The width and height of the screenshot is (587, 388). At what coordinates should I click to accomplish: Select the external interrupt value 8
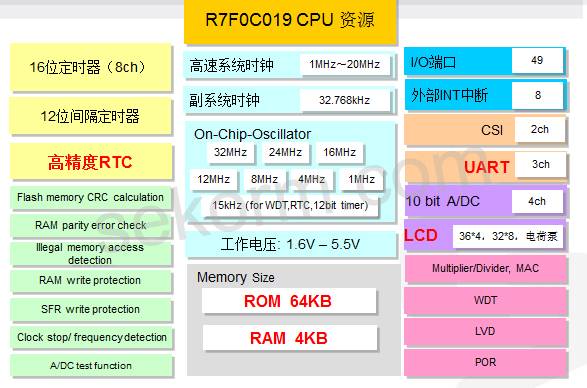point(538,95)
